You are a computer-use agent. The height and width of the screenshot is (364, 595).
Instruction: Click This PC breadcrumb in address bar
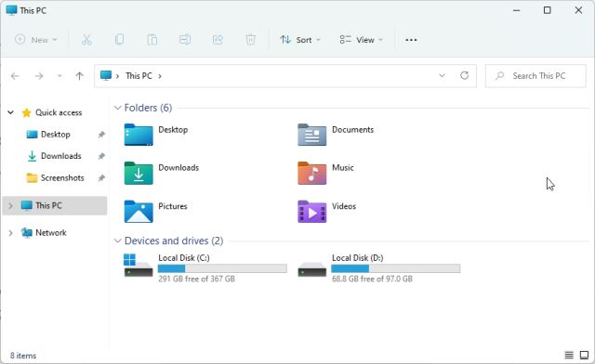pos(139,76)
